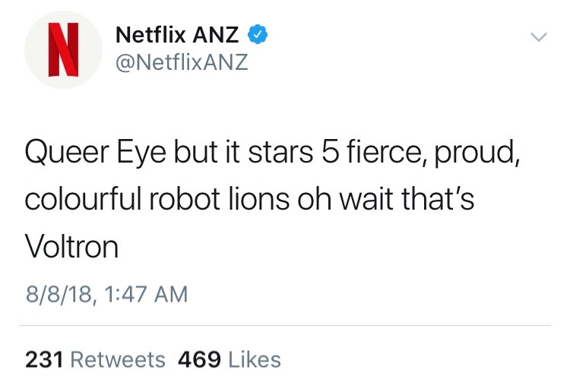View the 469 Likes list

click(229, 359)
